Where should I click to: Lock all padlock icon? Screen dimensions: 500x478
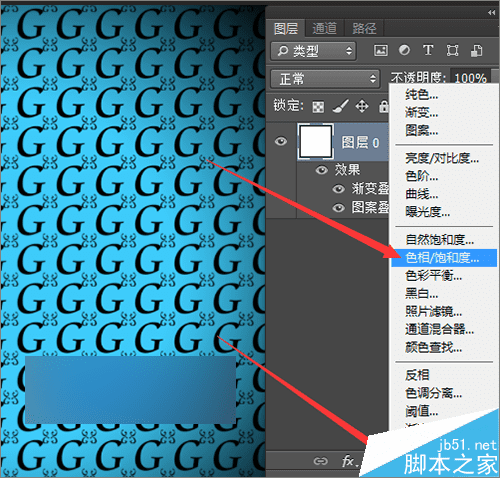[384, 106]
